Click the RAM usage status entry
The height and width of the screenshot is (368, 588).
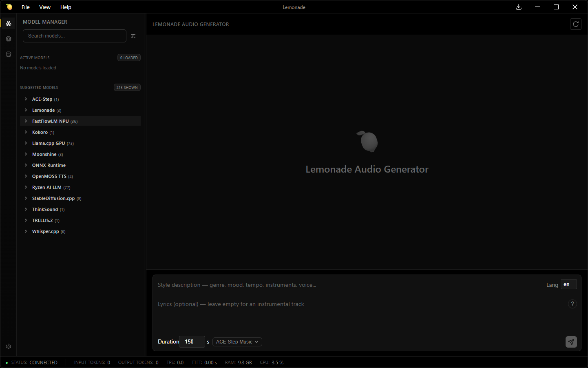[239, 363]
